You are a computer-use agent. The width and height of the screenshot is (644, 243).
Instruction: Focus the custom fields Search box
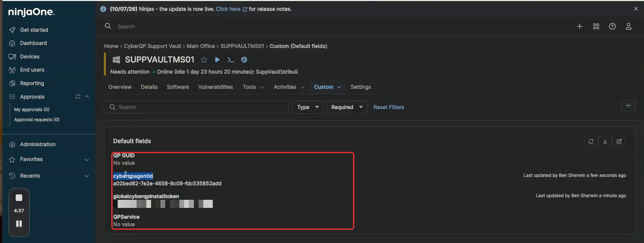tap(196, 107)
